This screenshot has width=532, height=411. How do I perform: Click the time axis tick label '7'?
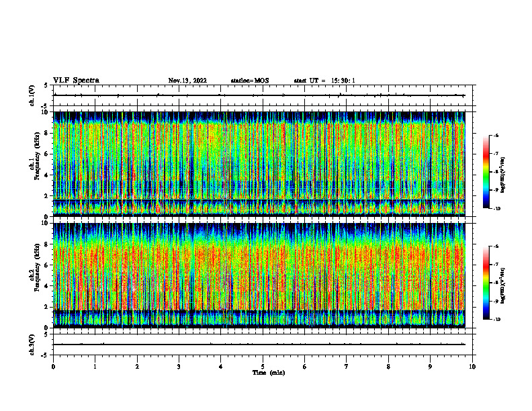(x=347, y=367)
